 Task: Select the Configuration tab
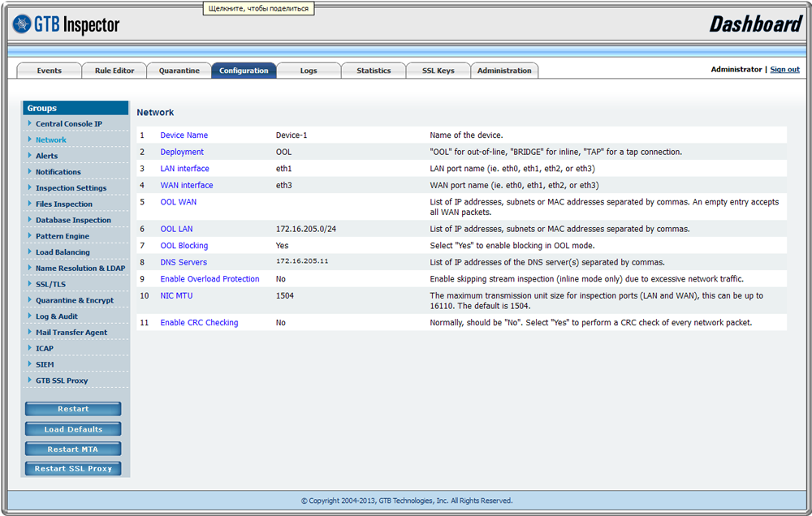(244, 71)
